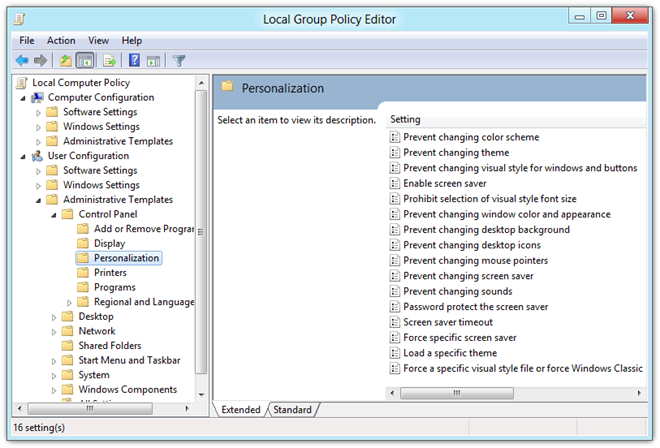Screen dimensions: 660x448
Task: Click the Printers folder icon
Action: click(83, 273)
